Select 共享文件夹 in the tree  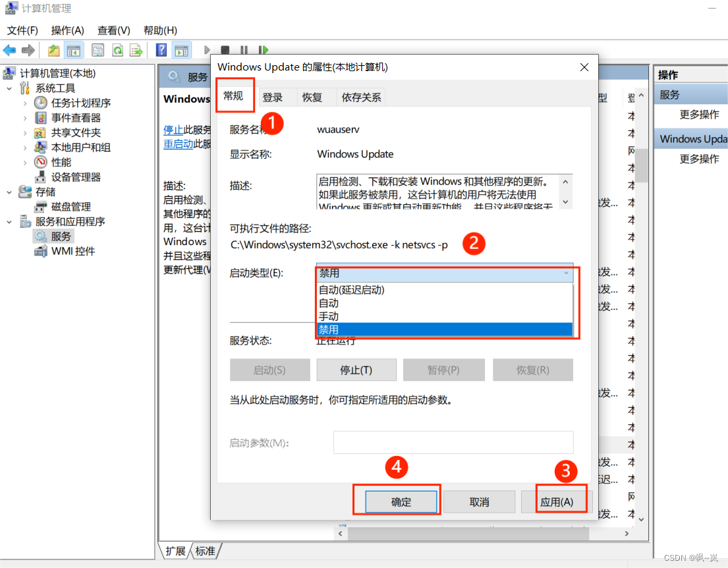pos(76,133)
